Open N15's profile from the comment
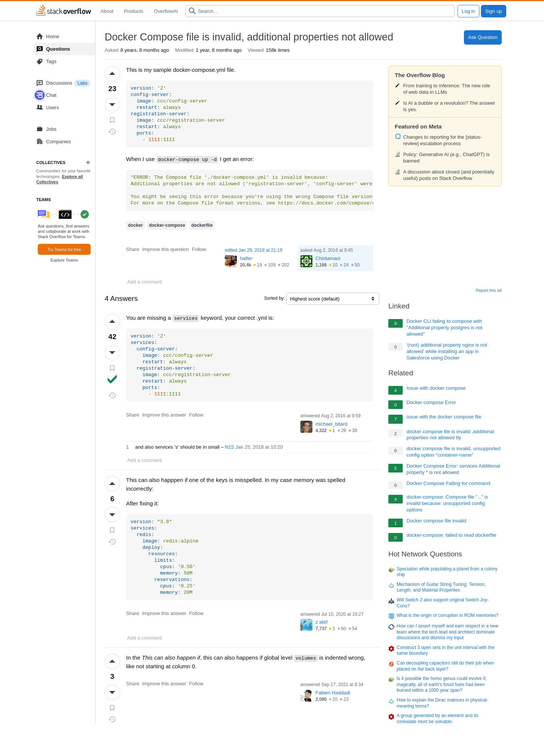Viewport: 544px width, 756px height. click(x=229, y=447)
